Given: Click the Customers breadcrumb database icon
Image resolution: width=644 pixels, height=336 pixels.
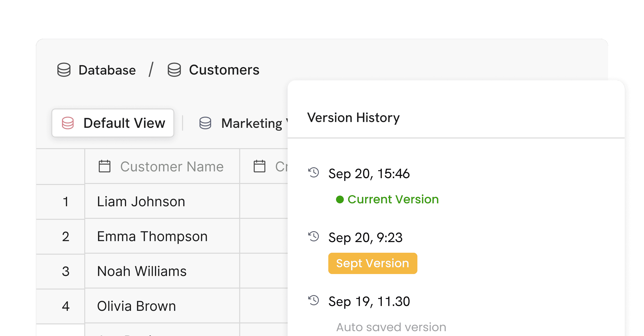Looking at the screenshot, I should point(174,70).
